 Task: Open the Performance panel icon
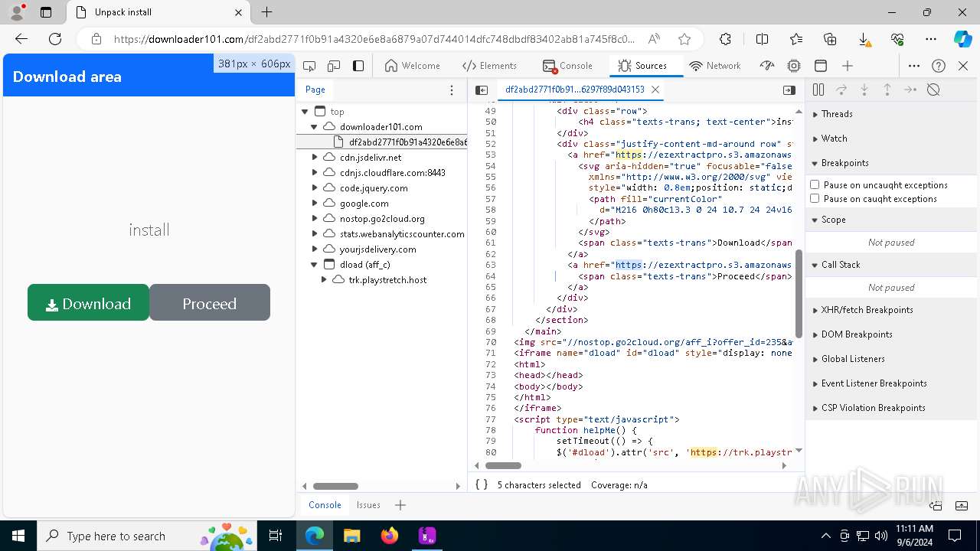[x=767, y=66]
